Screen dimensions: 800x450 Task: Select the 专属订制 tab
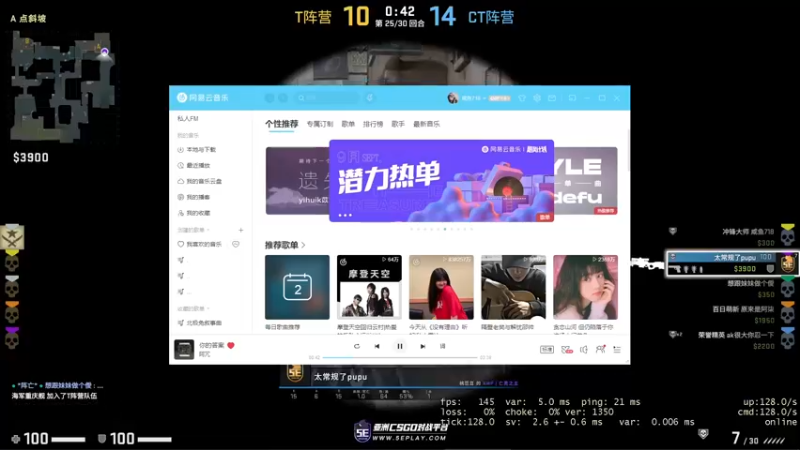coord(320,124)
